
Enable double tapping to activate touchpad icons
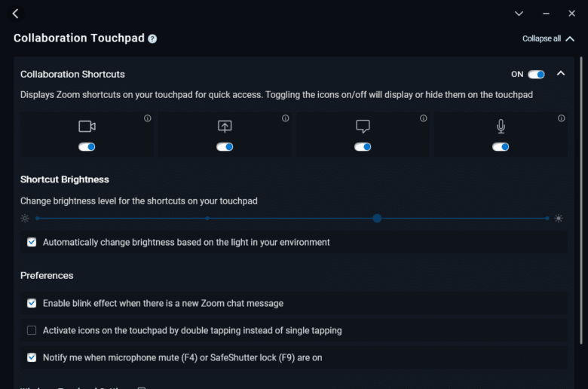32,330
